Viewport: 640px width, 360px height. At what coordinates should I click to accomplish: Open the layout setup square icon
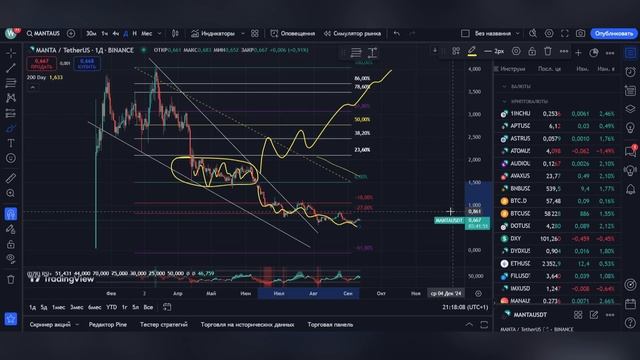pyautogui.click(x=465, y=33)
